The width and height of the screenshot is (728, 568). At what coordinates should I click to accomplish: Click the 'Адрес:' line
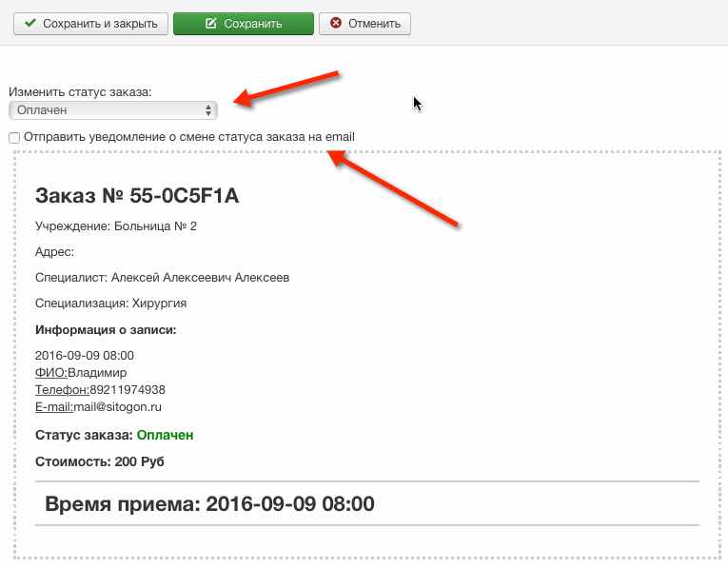(x=55, y=252)
